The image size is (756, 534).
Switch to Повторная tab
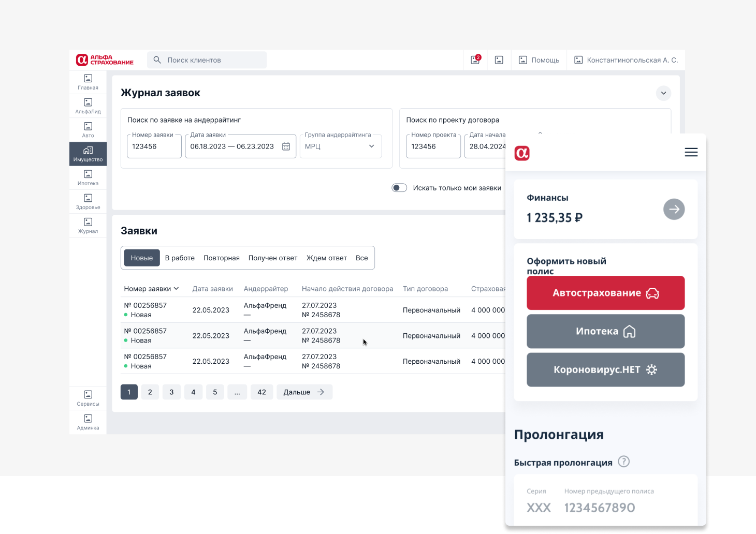(x=222, y=258)
